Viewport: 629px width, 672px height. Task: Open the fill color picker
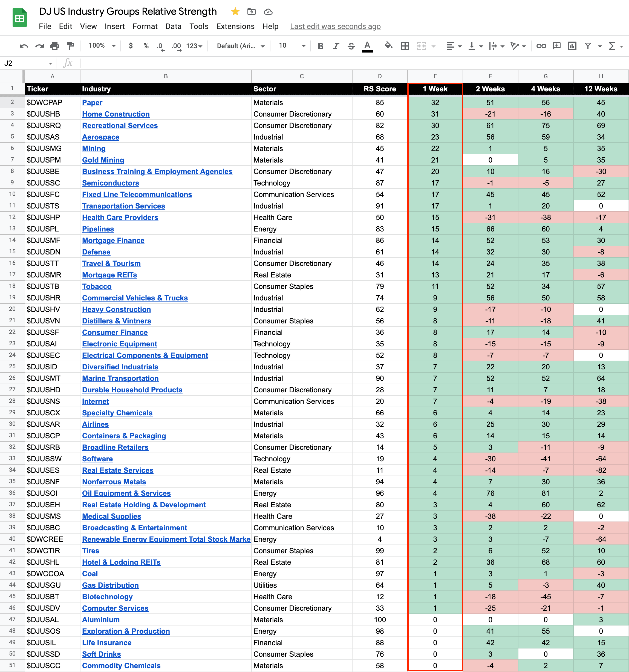pyautogui.click(x=389, y=46)
